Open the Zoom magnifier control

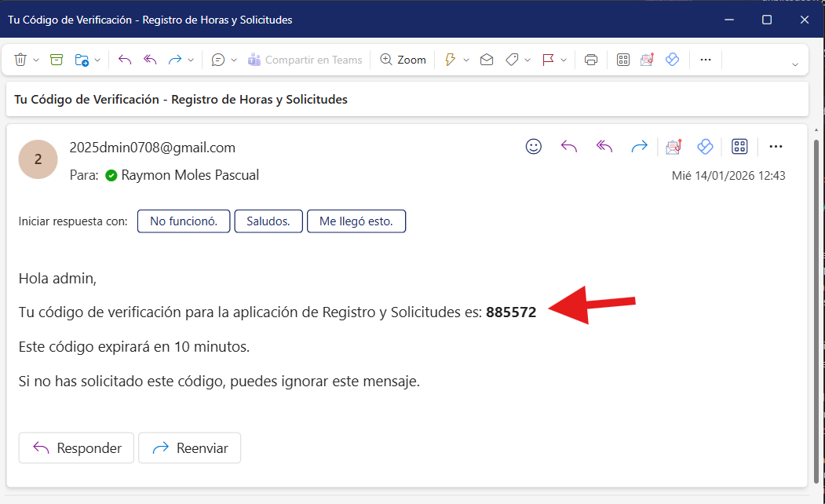[402, 59]
